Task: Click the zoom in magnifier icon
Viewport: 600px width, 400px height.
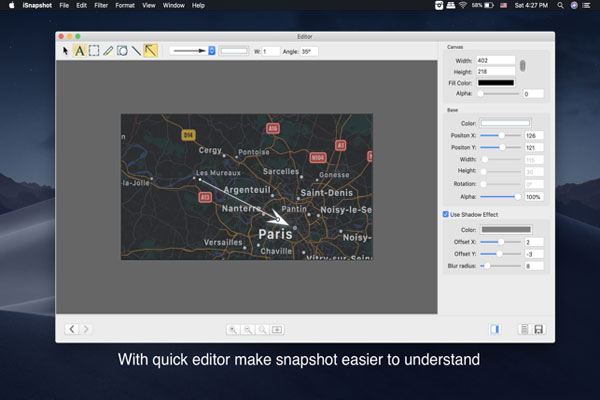Action: point(232,329)
